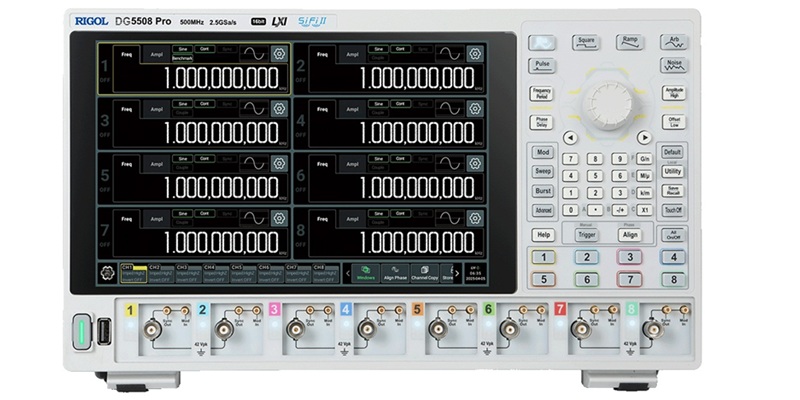Image resolution: width=800 pixels, height=400 pixels.
Task: Toggle channel 5 output hardware key
Action: 543,280
